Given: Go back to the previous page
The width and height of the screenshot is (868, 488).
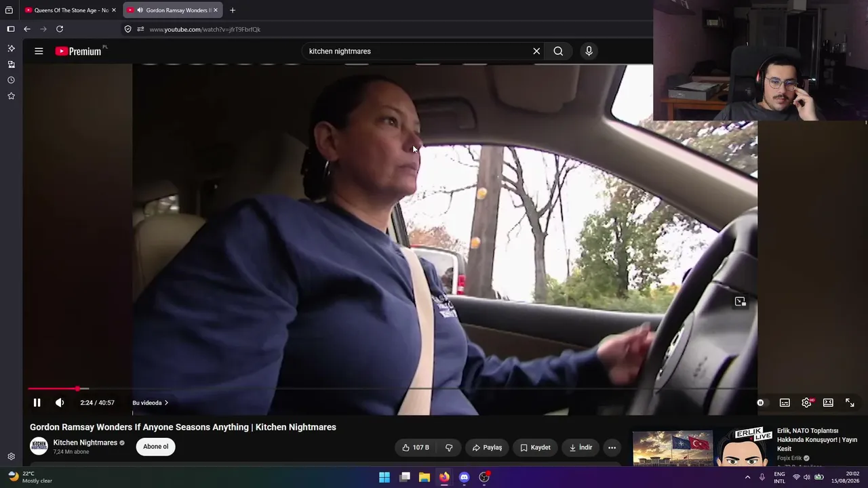Looking at the screenshot, I should (27, 29).
